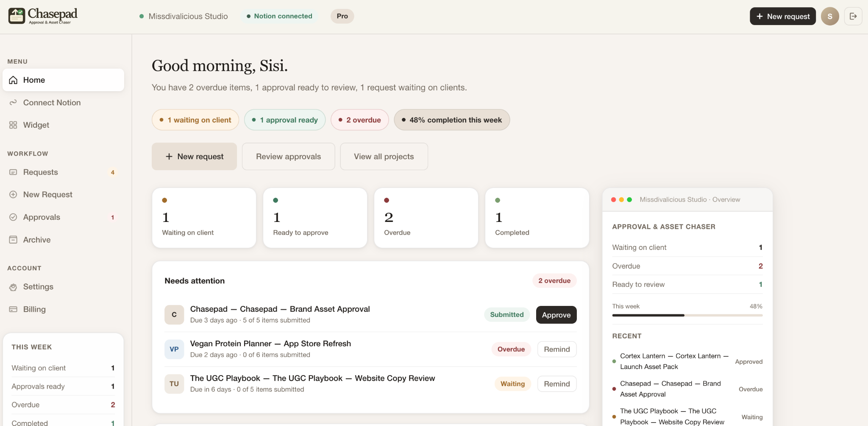Click the Home icon in sidebar
The image size is (868, 426).
tap(13, 80)
